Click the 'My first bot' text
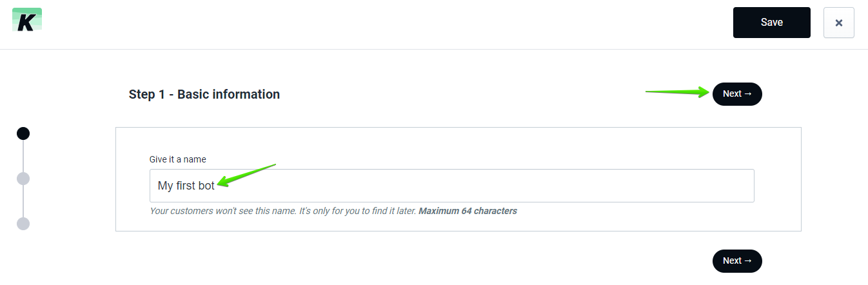 click(186, 186)
